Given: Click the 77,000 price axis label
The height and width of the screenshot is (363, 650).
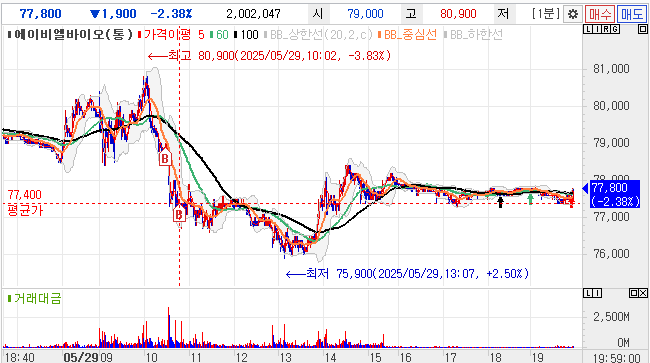Looking at the screenshot, I should (611, 216).
